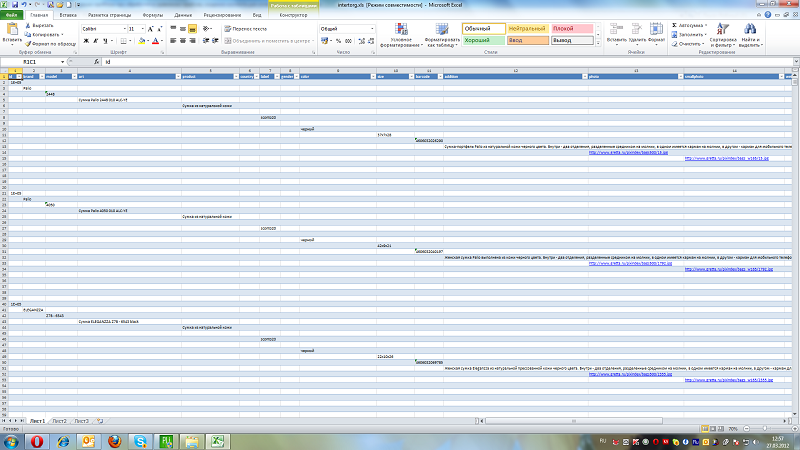This screenshot has width=800, height=450.
Task: Expand the cell styles gallery more arrow
Action: [598, 43]
